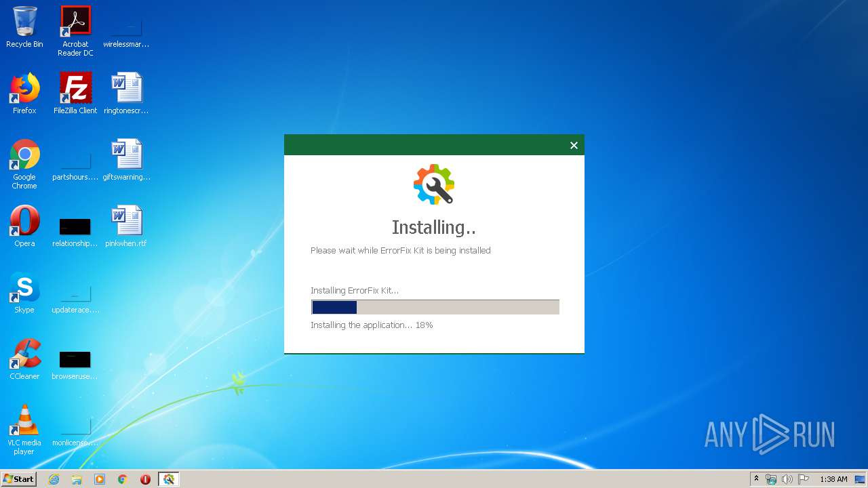Select relationship... desktop file
This screenshot has height=488, width=868.
click(75, 233)
